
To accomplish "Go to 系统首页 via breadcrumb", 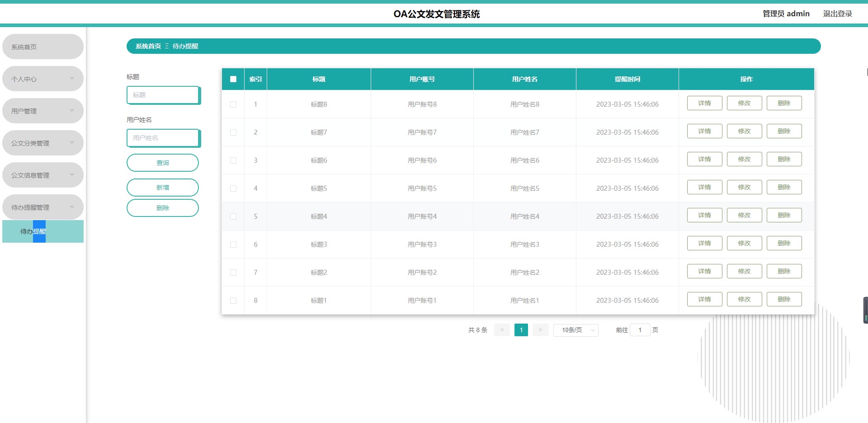I will point(148,46).
